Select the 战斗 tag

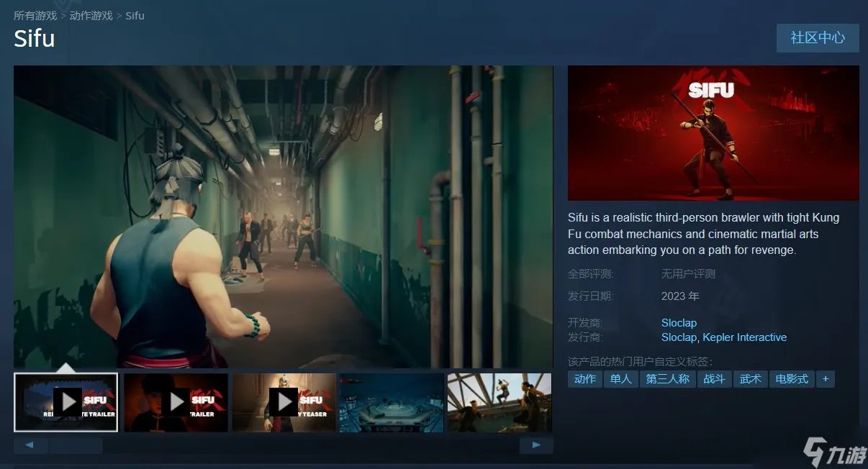coord(714,379)
